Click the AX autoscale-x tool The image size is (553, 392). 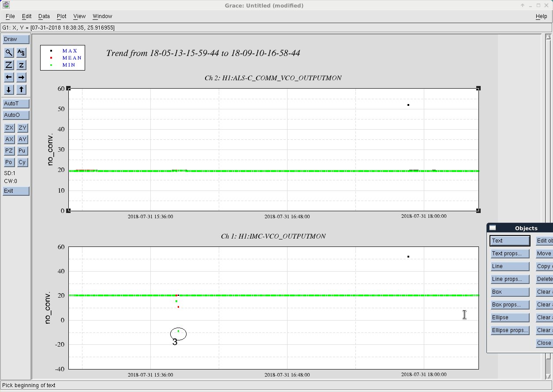coord(9,139)
